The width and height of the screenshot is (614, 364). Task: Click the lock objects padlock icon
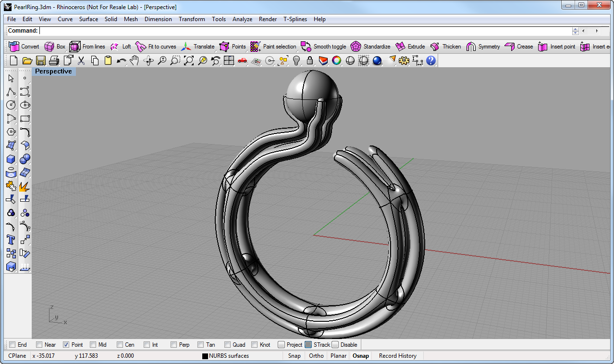(x=310, y=61)
